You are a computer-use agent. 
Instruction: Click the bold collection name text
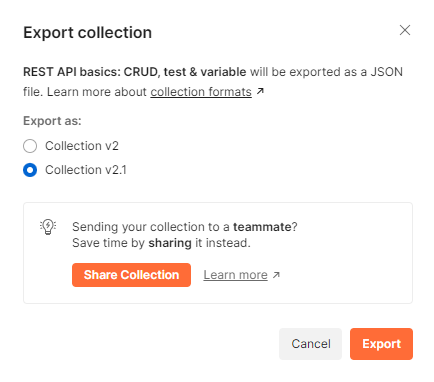pos(135,72)
